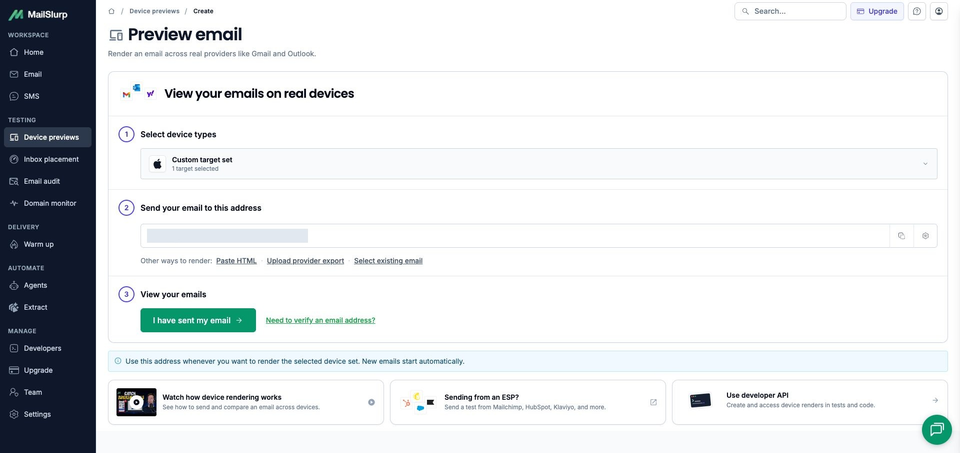The width and height of the screenshot is (960, 453).
Task: Open the Sending from an ESP card
Action: tap(528, 402)
